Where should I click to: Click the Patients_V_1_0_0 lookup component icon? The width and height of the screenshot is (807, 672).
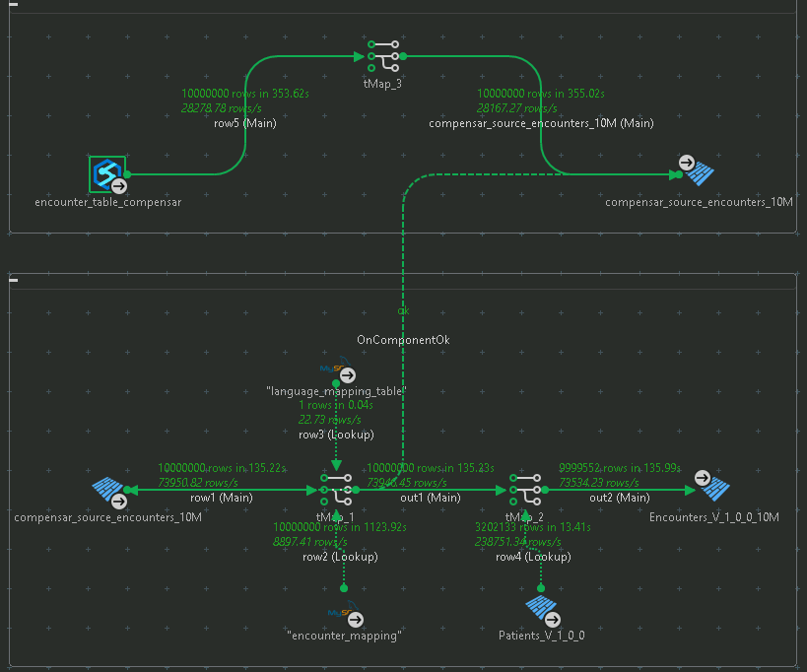(x=541, y=609)
